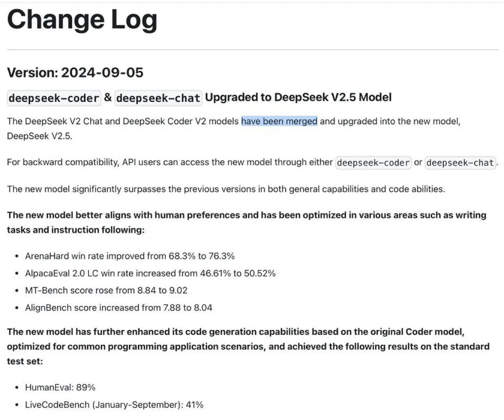Click the inline deepseek-chat code in backward compatibility sentence
Screen dimensions: 504x420
[x=460, y=163]
